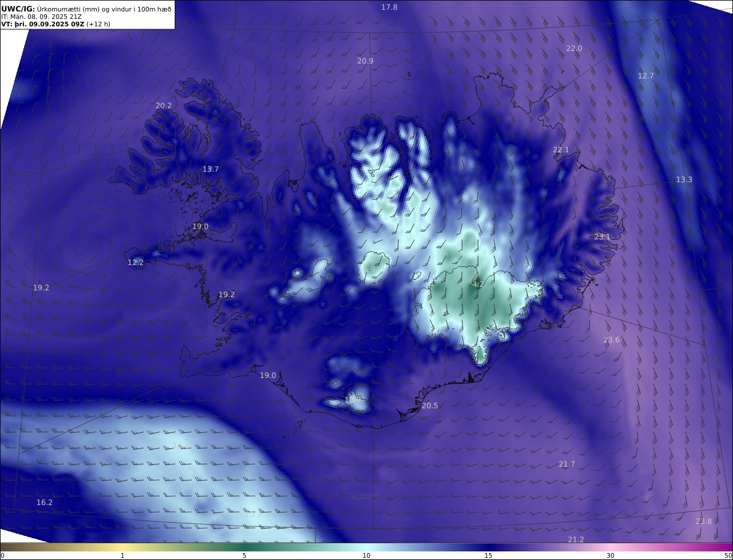Click the 23.6 wind value

point(612,340)
